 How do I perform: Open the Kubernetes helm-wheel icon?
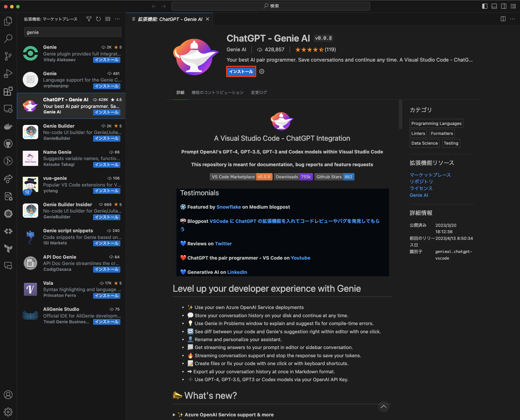click(8, 213)
